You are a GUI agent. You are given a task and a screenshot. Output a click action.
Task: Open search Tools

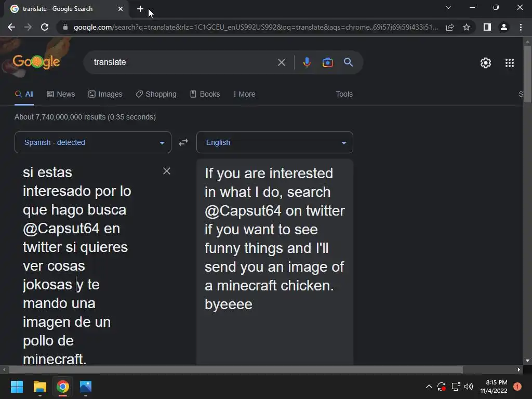click(x=344, y=95)
